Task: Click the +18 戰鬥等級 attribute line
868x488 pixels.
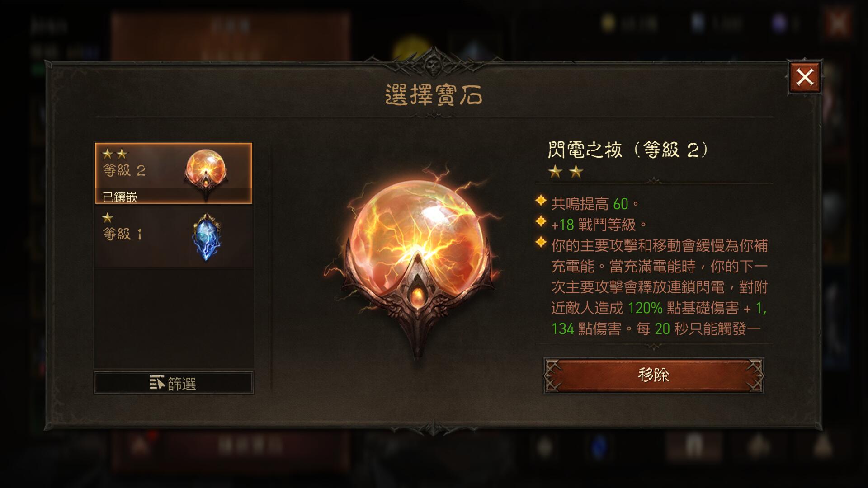Action: pyautogui.click(x=599, y=225)
